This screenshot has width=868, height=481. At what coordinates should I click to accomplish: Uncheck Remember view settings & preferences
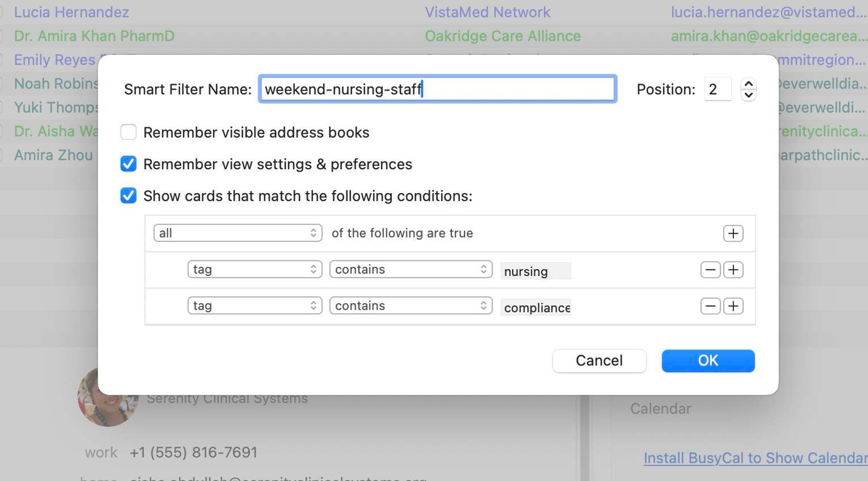coord(129,164)
